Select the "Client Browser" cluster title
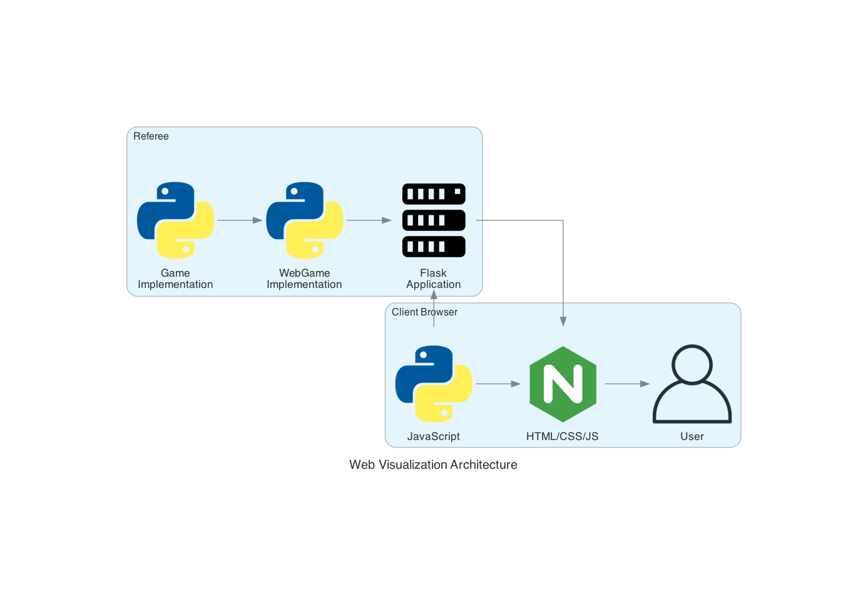Screen dimensions: 868x594 tap(424, 312)
